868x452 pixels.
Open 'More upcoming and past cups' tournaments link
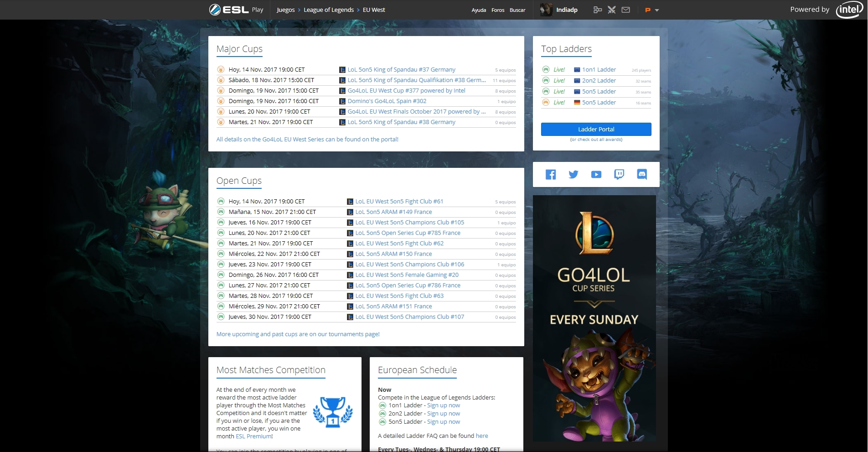coord(298,334)
